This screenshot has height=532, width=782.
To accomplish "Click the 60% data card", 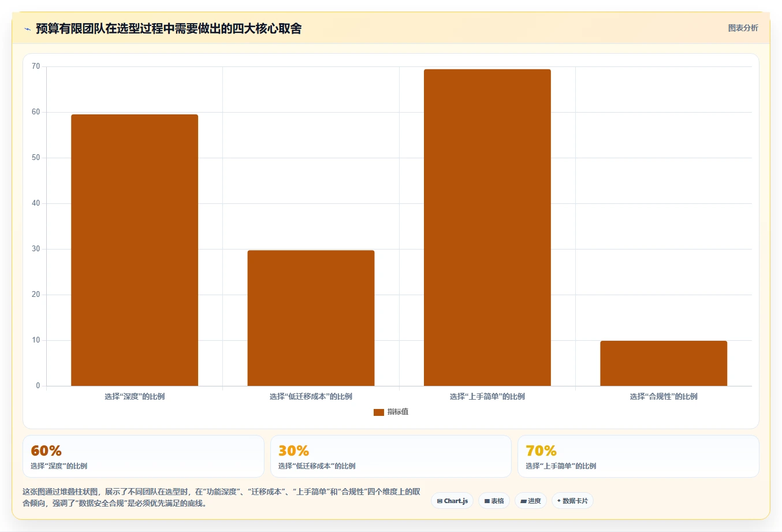I will click(x=143, y=456).
